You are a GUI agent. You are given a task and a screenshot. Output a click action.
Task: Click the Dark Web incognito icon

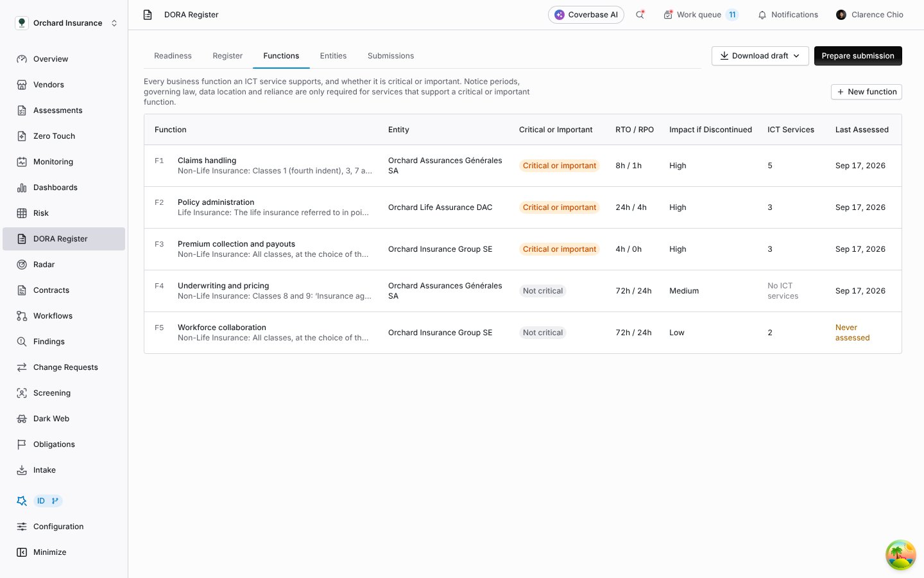tap(22, 419)
